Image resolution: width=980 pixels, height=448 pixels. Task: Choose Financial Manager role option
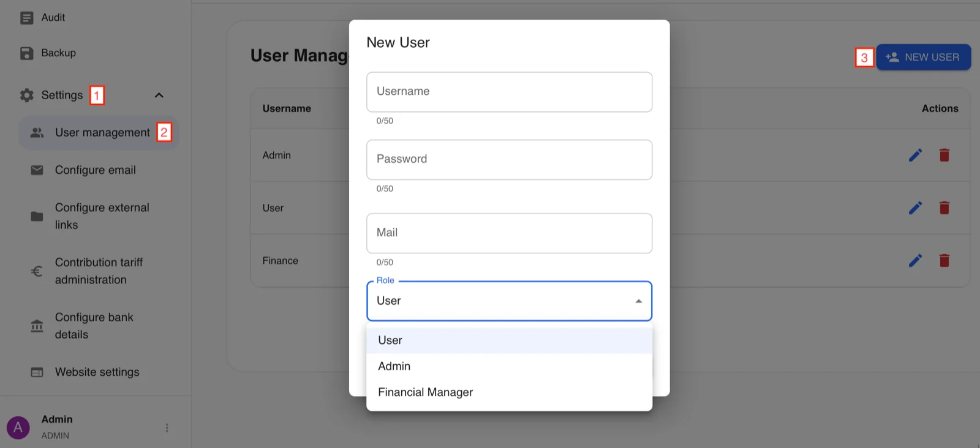point(509,392)
